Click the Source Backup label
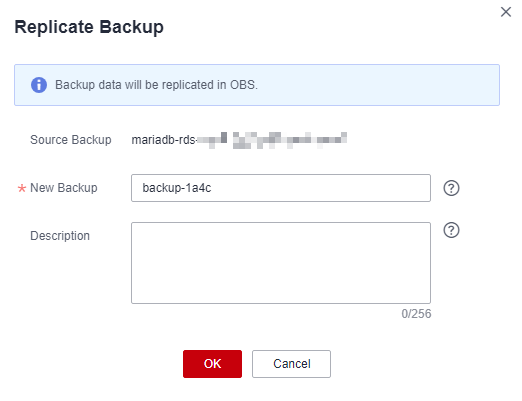Screen dimensions: 522x401 (x=71, y=140)
